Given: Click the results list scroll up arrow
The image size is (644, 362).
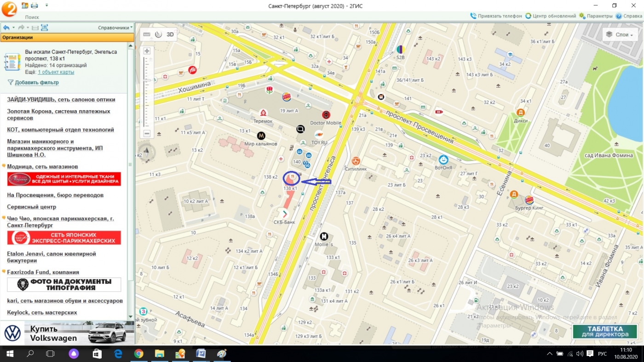Looking at the screenshot, I should pyautogui.click(x=131, y=46).
